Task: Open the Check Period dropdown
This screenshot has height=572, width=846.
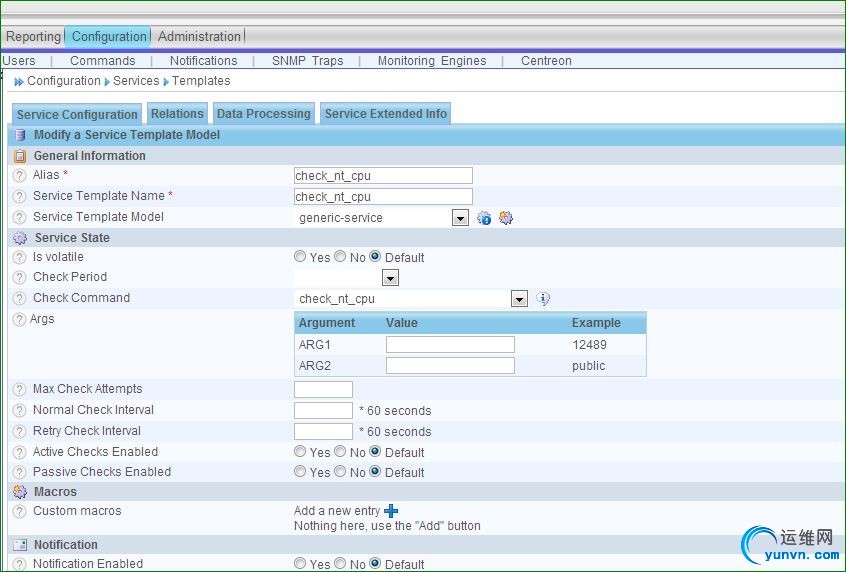Action: tap(390, 278)
